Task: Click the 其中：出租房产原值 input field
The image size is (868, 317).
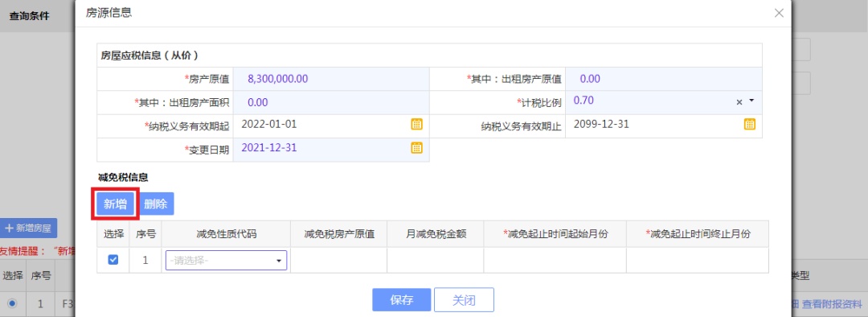Action: tap(663, 79)
